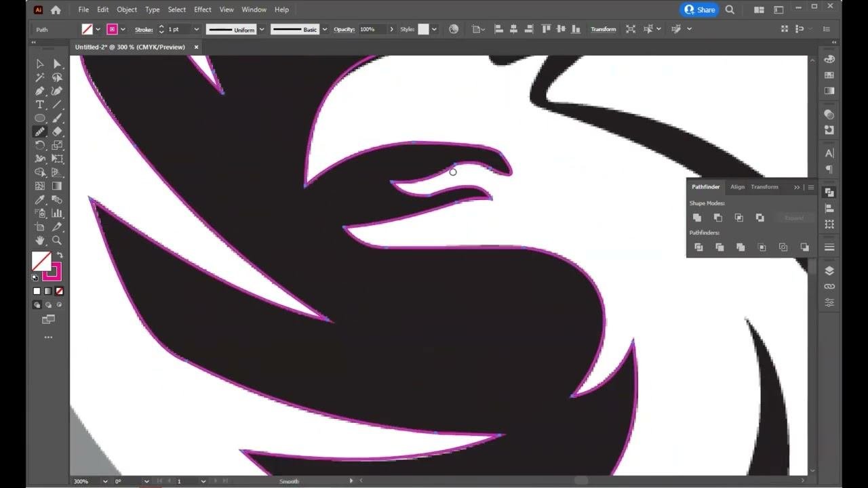Screen dimensions: 868x488
Task: Activate the Lasso tool
Action: [x=57, y=77]
